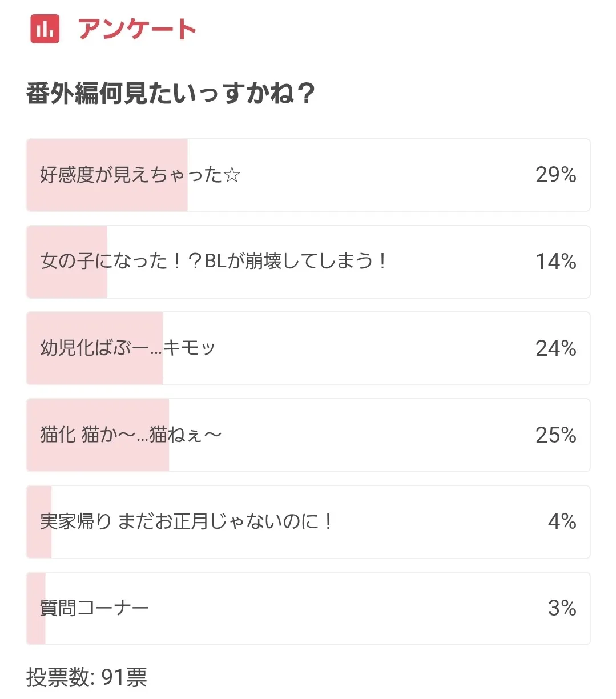Image resolution: width=616 pixels, height=699 pixels.
Task: Click the empty bar area in the 質問コーナー row
Action: (x=343, y=608)
